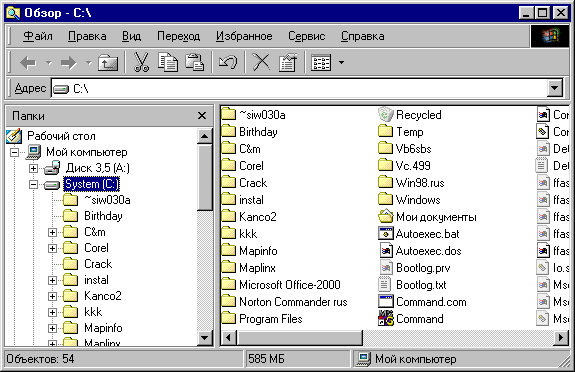
Task: Expand the instal folder in tree
Action: coord(52,280)
